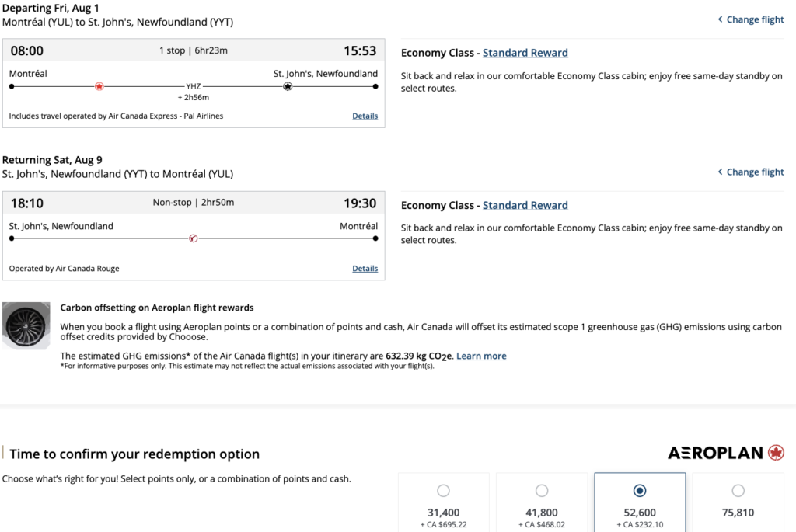Viewport: 796px width, 532px height.
Task: Click the chevron beside departing Change flight
Action: [720, 19]
